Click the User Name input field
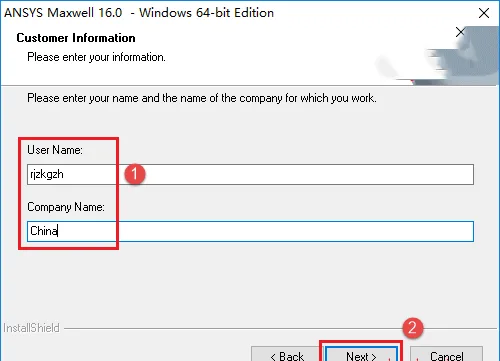500x361 pixels. (x=250, y=174)
